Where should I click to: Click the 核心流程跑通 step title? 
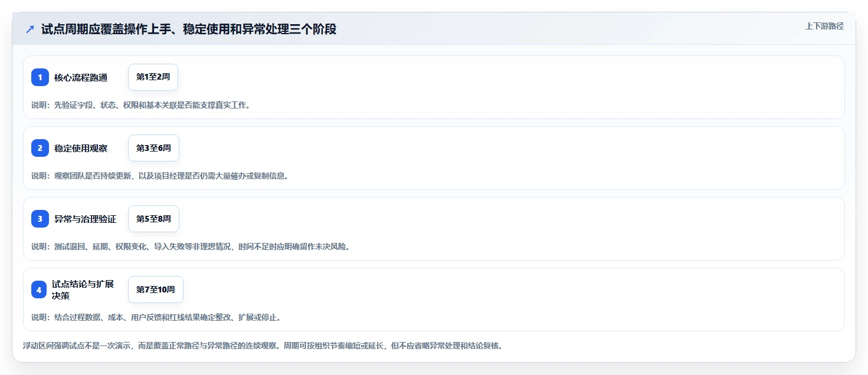point(81,77)
